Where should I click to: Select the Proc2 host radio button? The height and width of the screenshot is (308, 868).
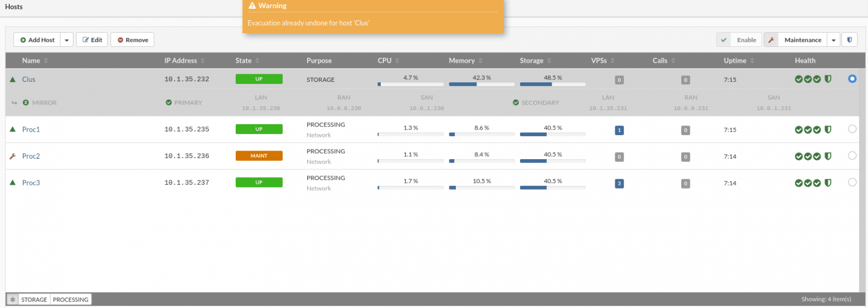(852, 156)
